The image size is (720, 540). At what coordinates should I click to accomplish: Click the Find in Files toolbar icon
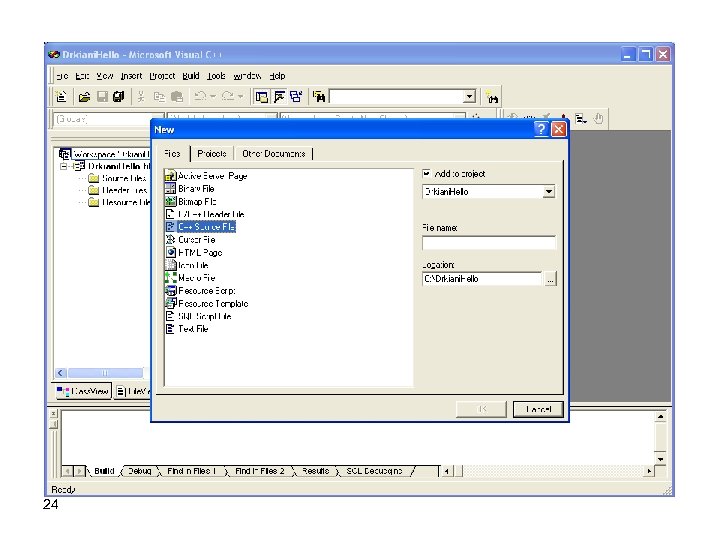click(x=319, y=97)
